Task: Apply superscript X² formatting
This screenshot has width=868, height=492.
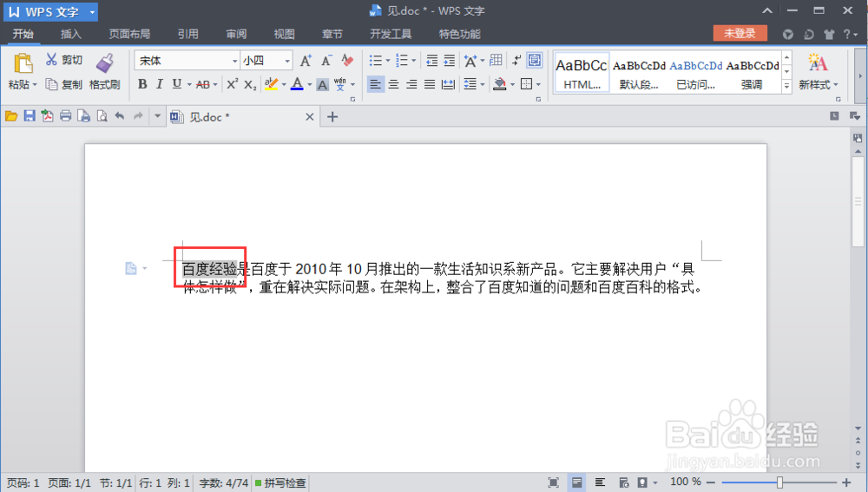Action: click(x=232, y=84)
